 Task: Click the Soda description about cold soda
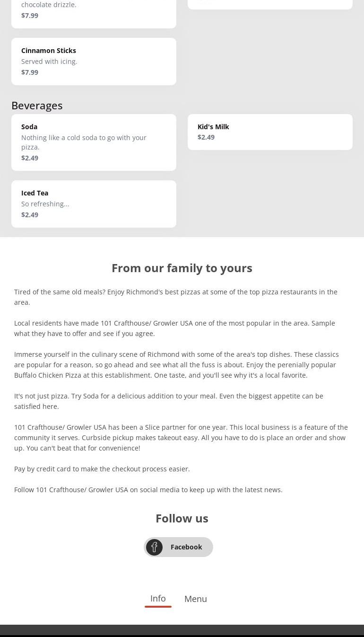(84, 142)
